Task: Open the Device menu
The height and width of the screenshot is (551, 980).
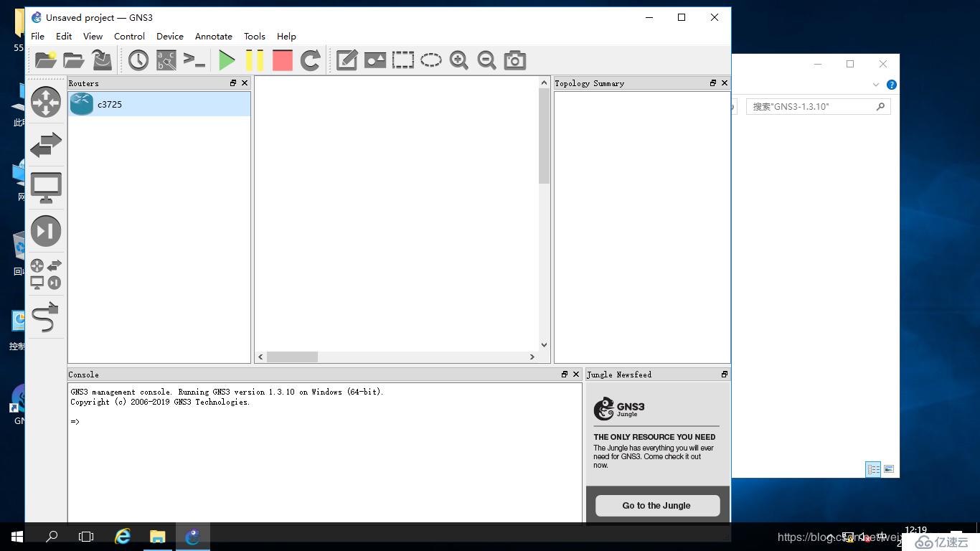Action: 170,36
